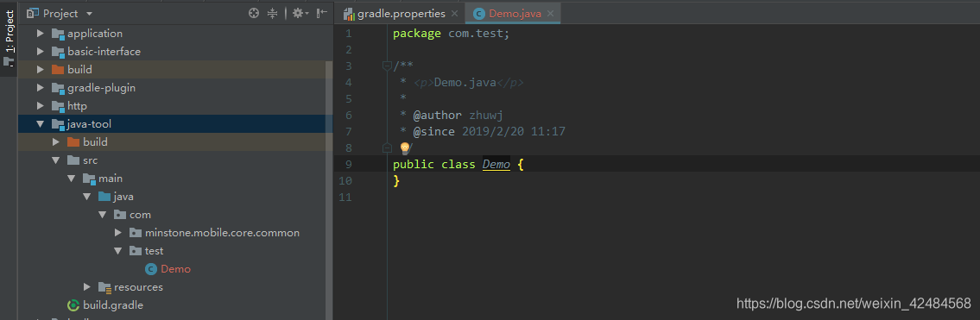This screenshot has height=320, width=980.
Task: Collapse the java-tool module arrow
Action: tap(41, 124)
